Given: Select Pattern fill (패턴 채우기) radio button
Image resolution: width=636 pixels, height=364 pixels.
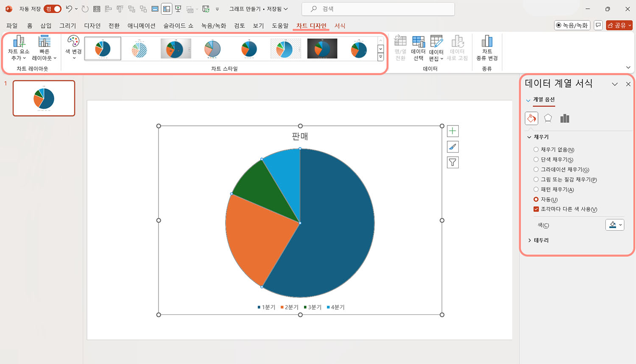Looking at the screenshot, I should pyautogui.click(x=536, y=189).
